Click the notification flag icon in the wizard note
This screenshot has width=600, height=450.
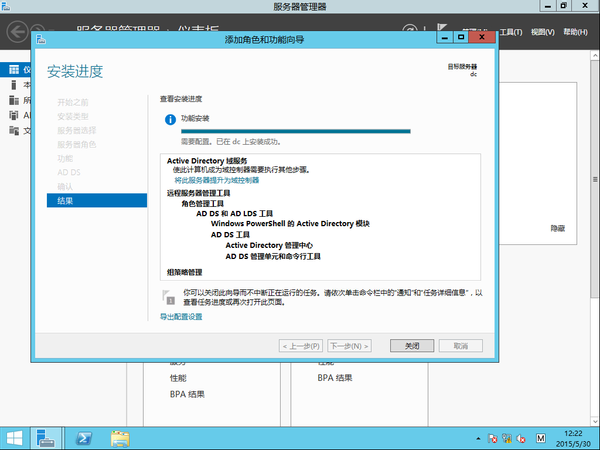(168, 297)
